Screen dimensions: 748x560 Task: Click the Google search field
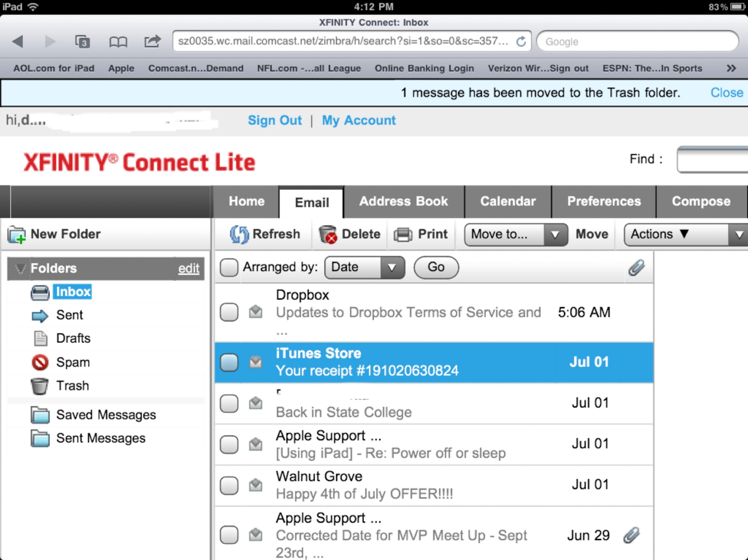click(637, 42)
